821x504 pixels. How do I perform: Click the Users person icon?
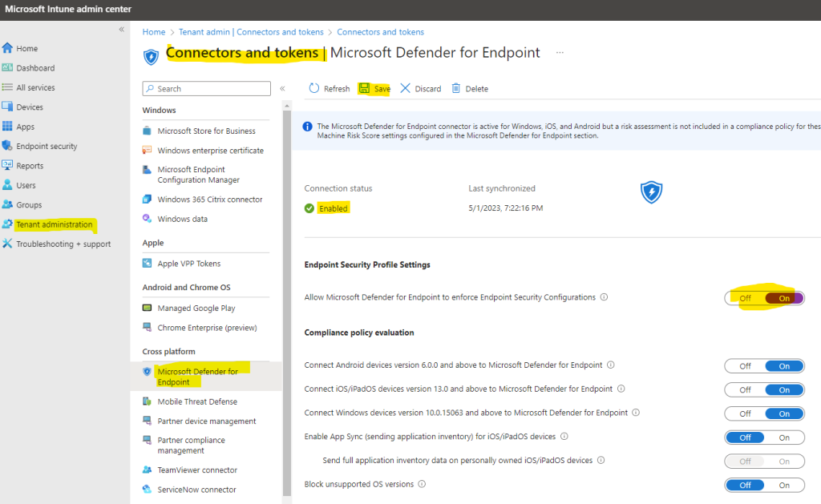pos(7,185)
